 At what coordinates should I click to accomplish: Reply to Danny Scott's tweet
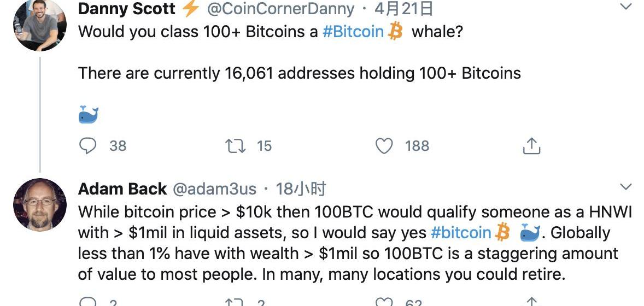[x=88, y=146]
